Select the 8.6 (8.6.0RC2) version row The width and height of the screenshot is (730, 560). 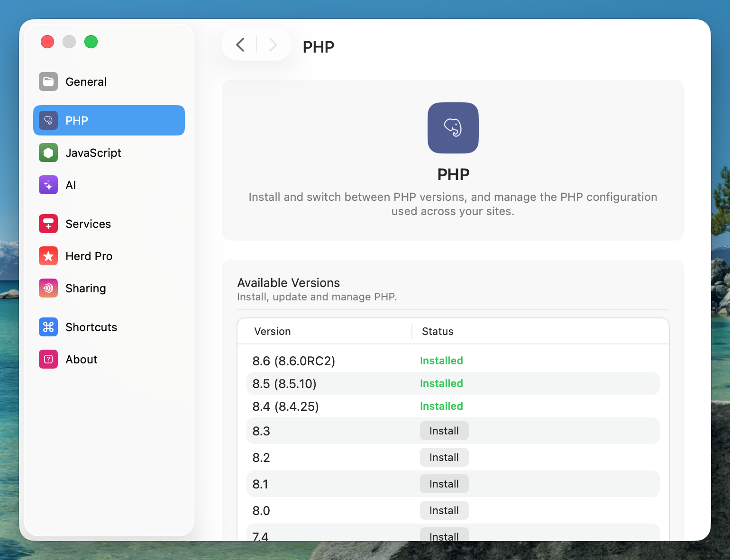[x=453, y=361]
